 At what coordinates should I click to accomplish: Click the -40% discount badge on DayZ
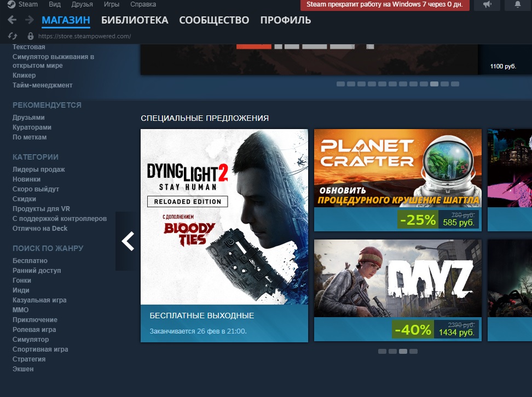pos(413,329)
